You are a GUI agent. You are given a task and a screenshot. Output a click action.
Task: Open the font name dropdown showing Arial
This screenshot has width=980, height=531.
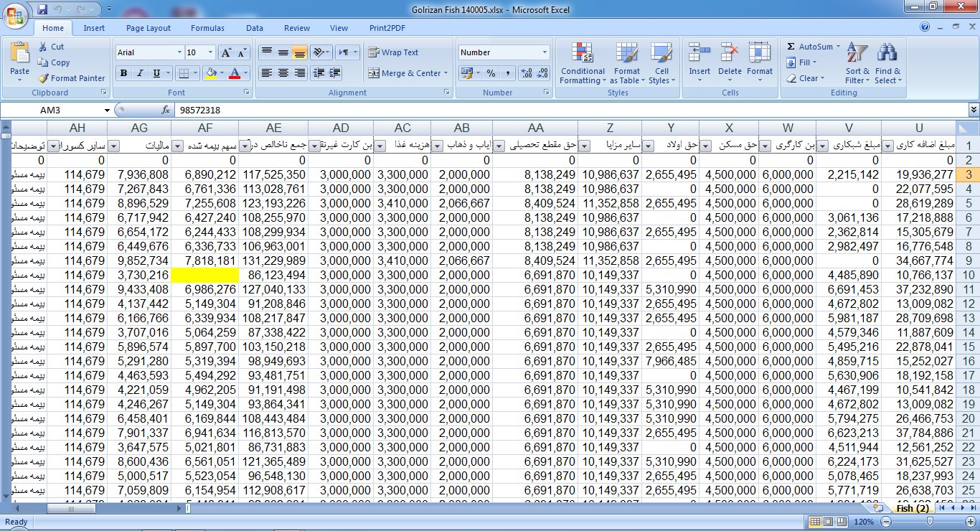179,52
